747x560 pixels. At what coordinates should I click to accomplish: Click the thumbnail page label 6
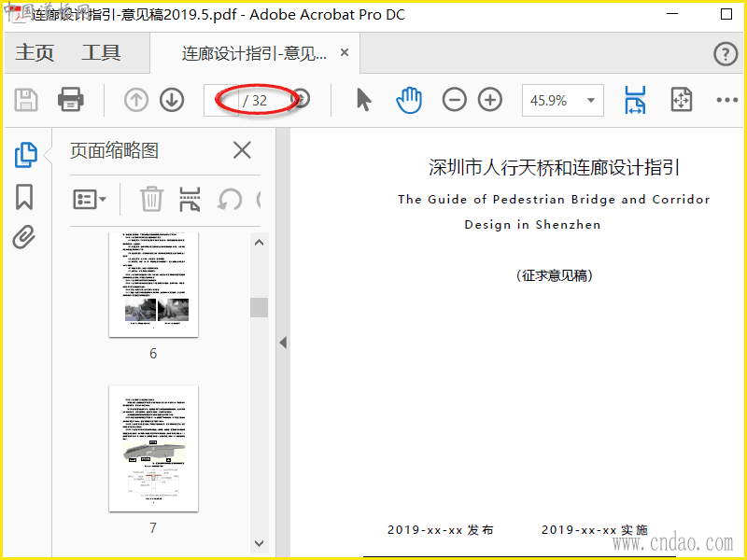click(x=153, y=354)
